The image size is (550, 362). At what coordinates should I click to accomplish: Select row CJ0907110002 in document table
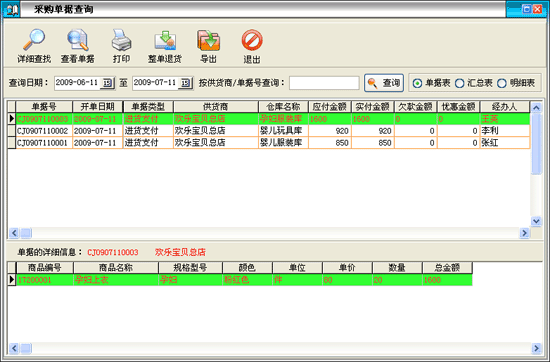tap(269, 131)
